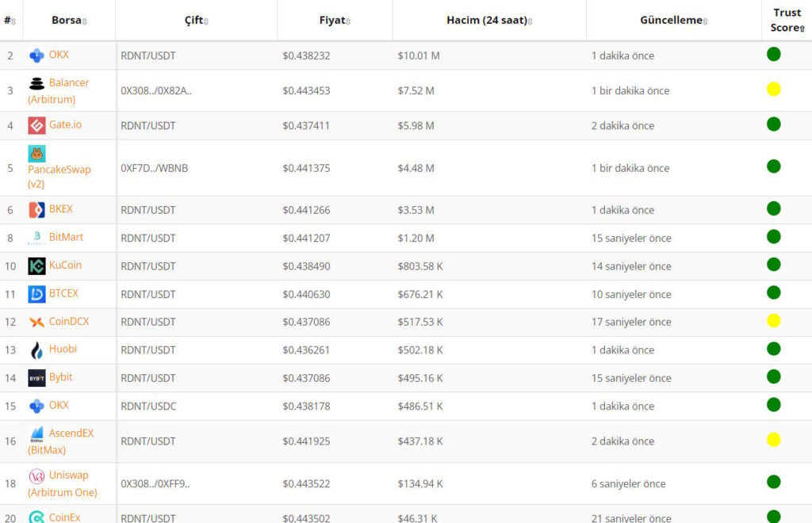812x523 pixels.
Task: Click the '14 saniyeler önce' update cell
Action: pos(631,266)
